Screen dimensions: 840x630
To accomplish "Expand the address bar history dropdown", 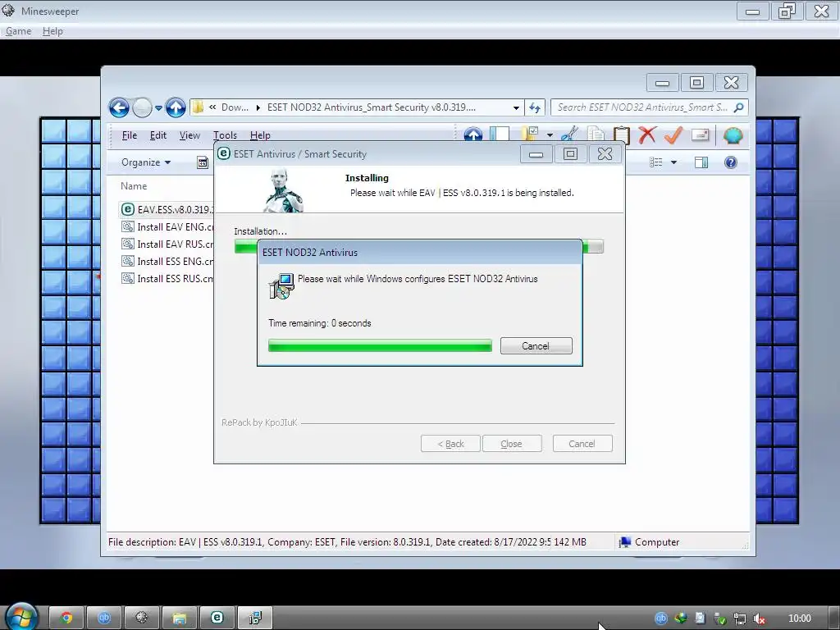I will tap(516, 107).
